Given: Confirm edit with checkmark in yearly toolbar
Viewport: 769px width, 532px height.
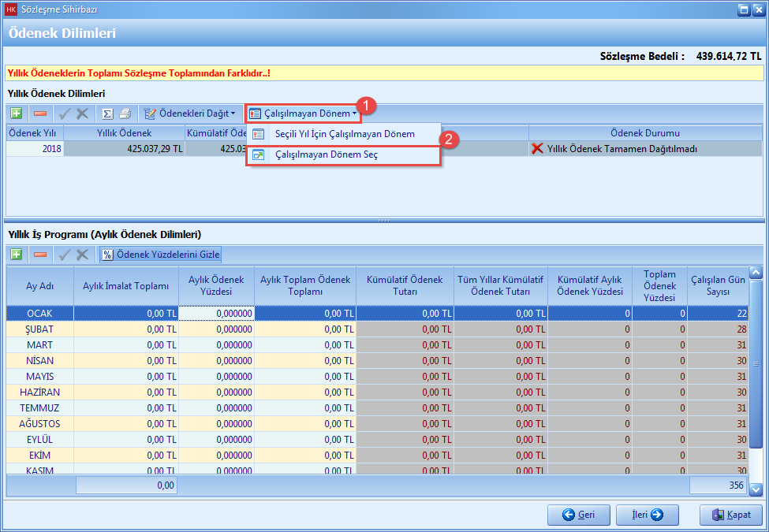Looking at the screenshot, I should click(65, 113).
